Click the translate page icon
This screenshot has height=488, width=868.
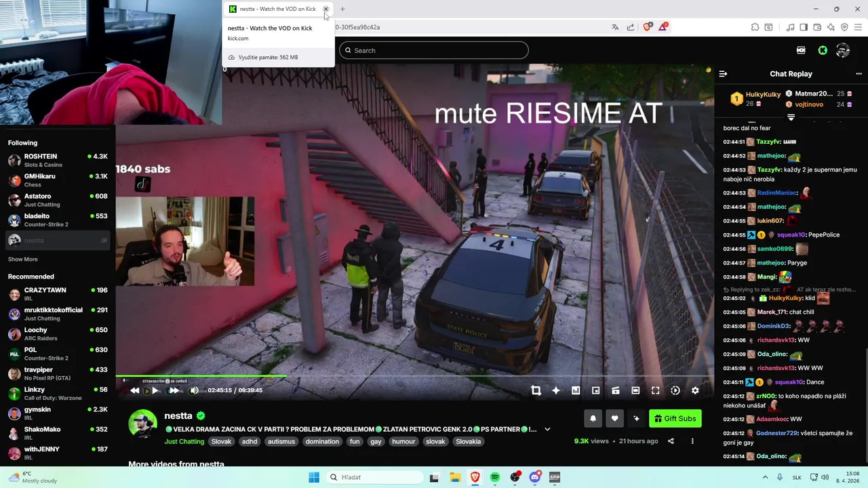(615, 27)
